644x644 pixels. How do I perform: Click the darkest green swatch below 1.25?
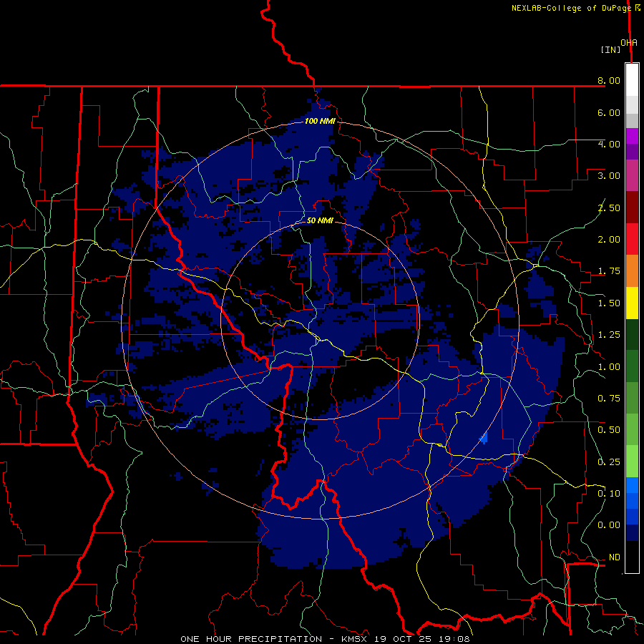click(x=632, y=334)
